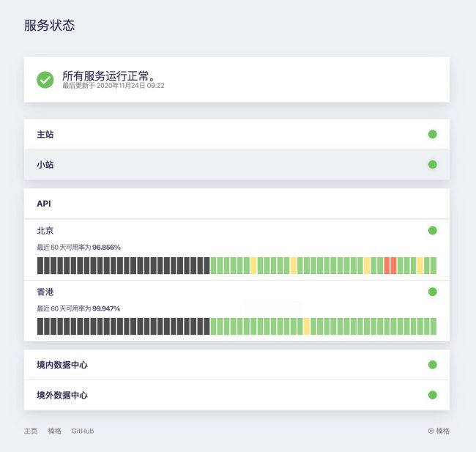Click the API section header
The width and height of the screenshot is (476, 452).
[x=237, y=204]
